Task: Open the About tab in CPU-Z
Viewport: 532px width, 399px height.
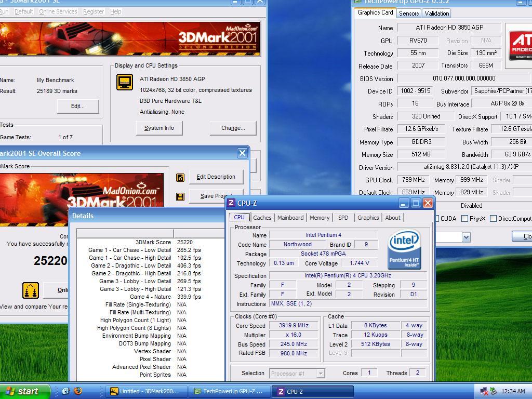Action: [x=393, y=218]
